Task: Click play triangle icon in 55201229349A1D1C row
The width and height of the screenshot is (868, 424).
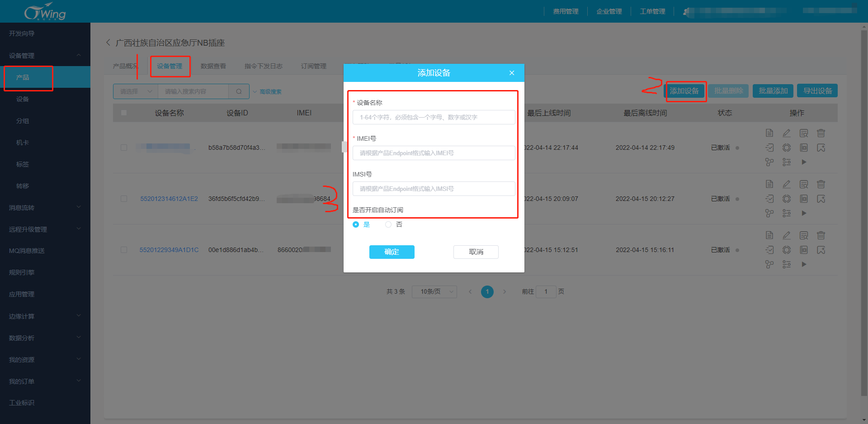Action: (804, 264)
